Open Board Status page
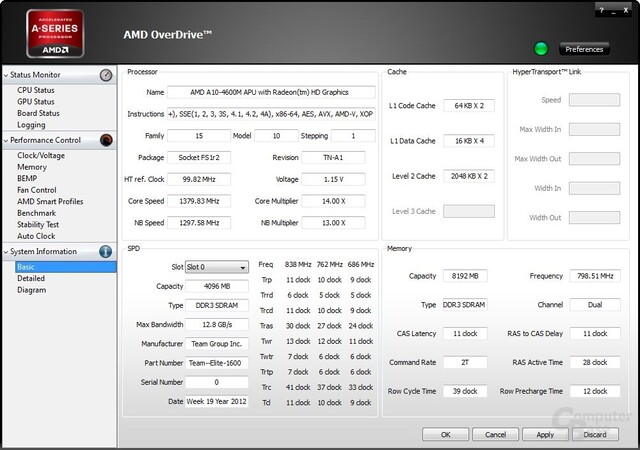Screen dimensions: 640x450 [x=38, y=113]
